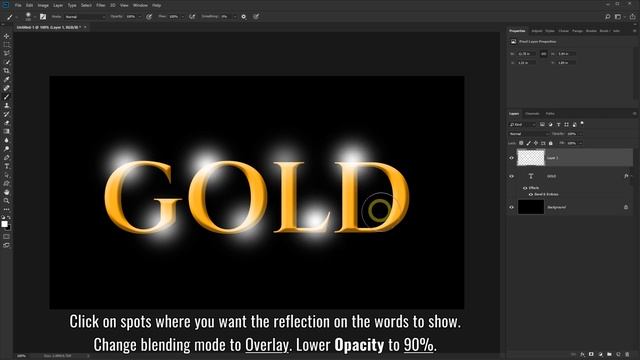This screenshot has height=360, width=640.
Task: Select the Dodge tool
Action: point(7,149)
